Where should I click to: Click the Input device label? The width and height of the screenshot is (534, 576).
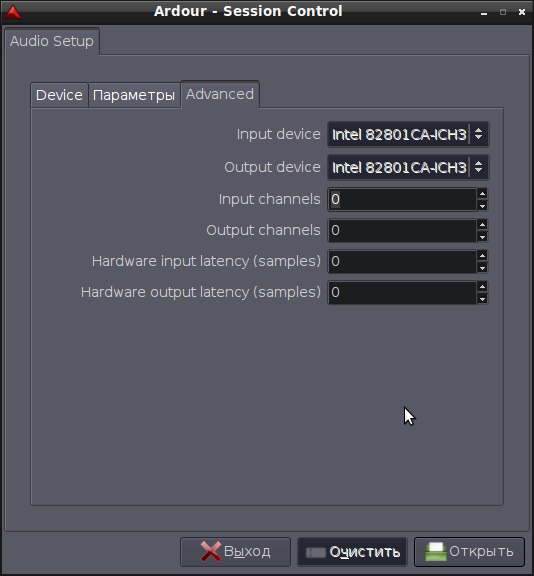(278, 134)
